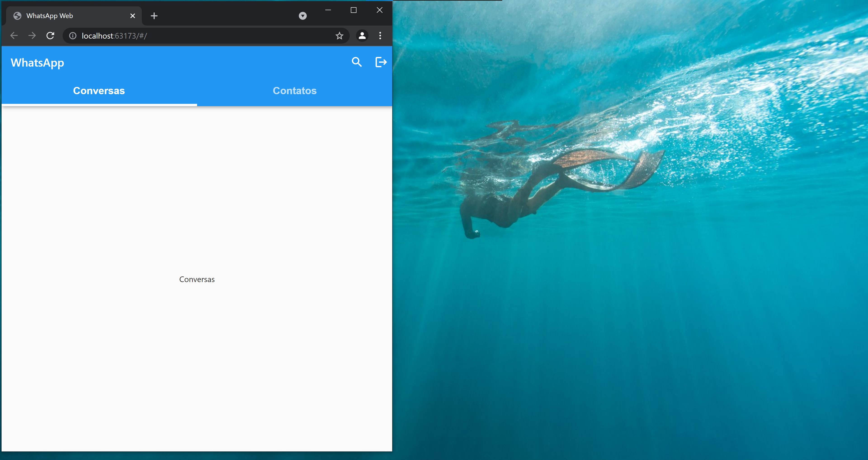The width and height of the screenshot is (868, 460).
Task: Click the Conversas text in page body
Action: click(x=197, y=280)
